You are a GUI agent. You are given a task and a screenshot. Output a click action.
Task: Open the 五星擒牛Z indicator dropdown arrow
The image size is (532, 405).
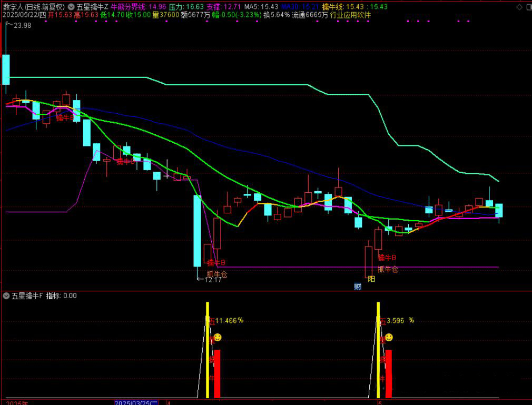click(71, 7)
